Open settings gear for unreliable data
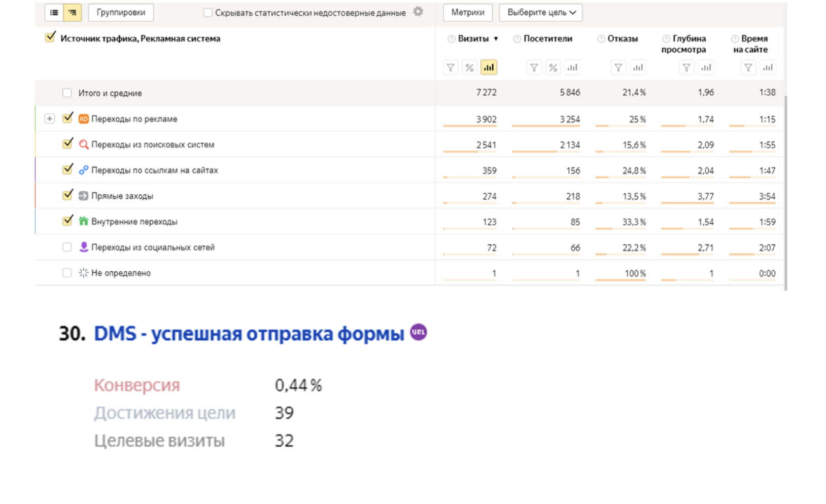Viewport: 826px width, 504px height. [418, 12]
